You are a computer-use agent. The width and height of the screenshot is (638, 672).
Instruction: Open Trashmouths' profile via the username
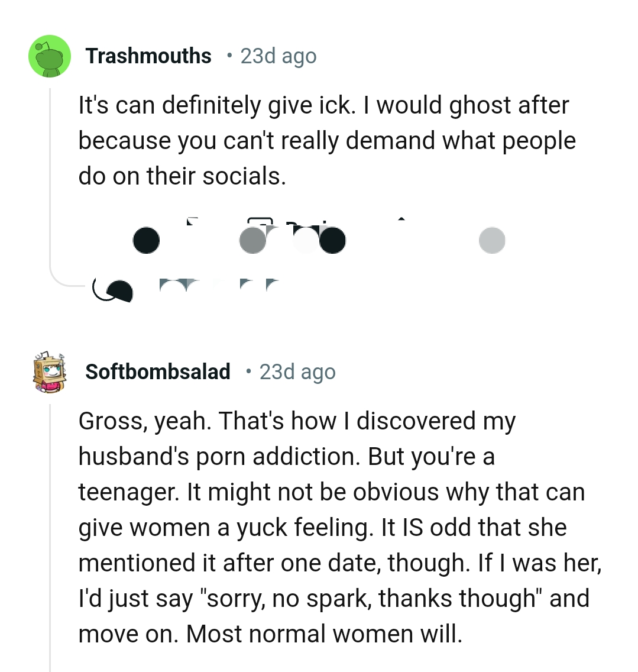coord(149,55)
